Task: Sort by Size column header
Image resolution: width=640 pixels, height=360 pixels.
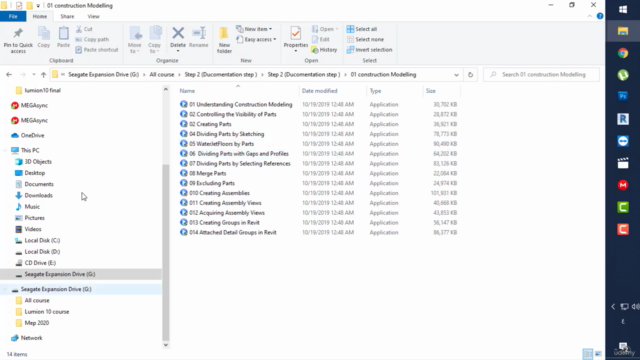Action: click(431, 91)
